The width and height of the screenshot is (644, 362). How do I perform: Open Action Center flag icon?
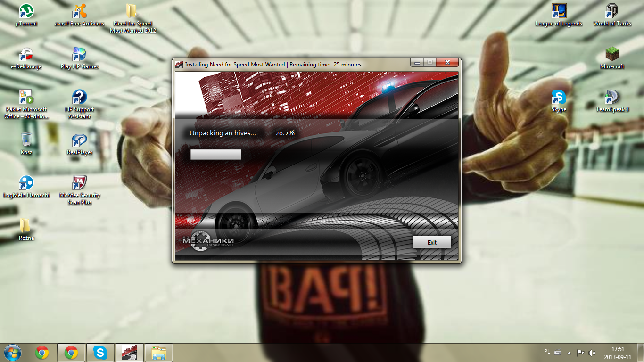(x=581, y=353)
